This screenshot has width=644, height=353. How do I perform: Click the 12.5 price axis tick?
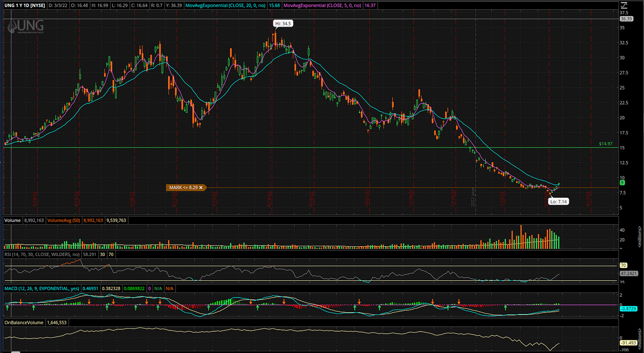coord(624,163)
